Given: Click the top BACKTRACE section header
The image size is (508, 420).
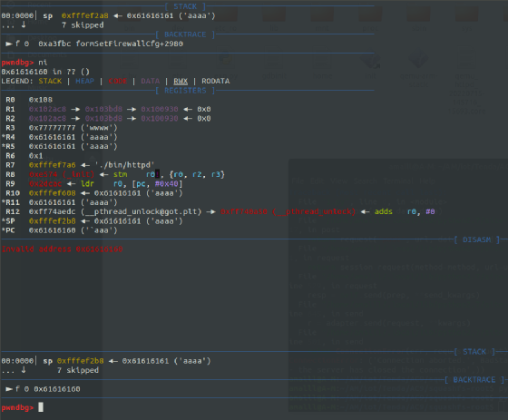Looking at the screenshot, I should (x=185, y=34).
